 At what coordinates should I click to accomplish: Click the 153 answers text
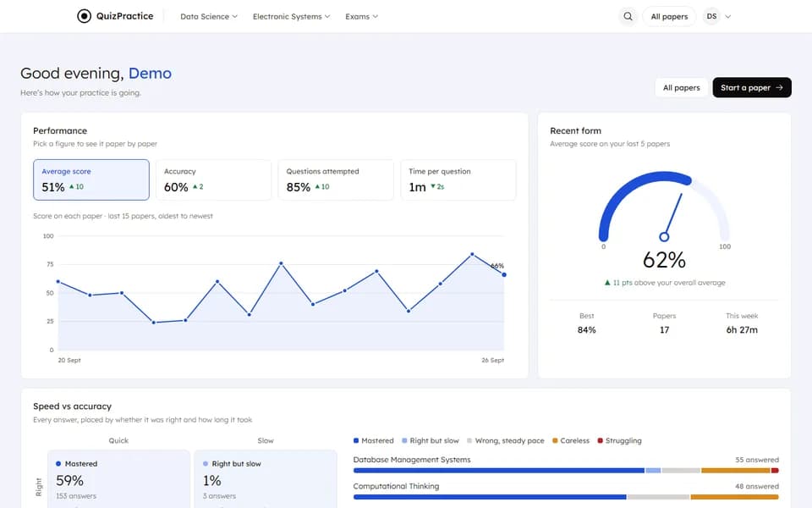(76, 496)
